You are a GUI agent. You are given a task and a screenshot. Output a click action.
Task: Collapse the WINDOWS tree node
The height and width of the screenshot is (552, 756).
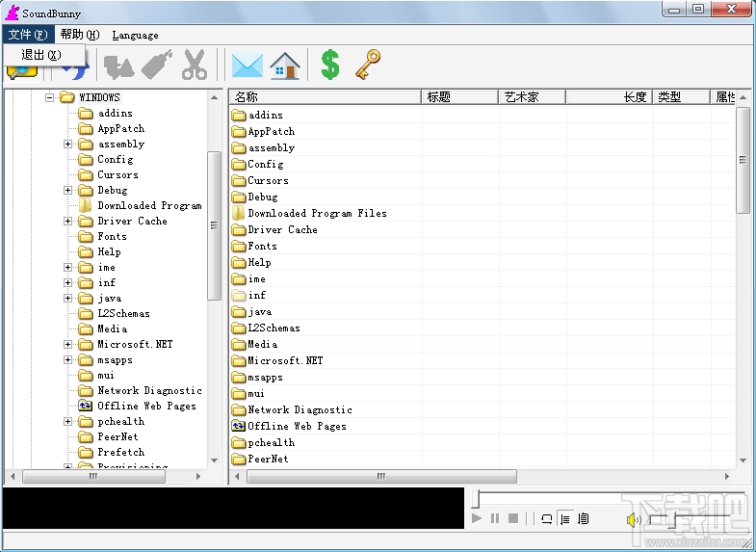[x=49, y=97]
